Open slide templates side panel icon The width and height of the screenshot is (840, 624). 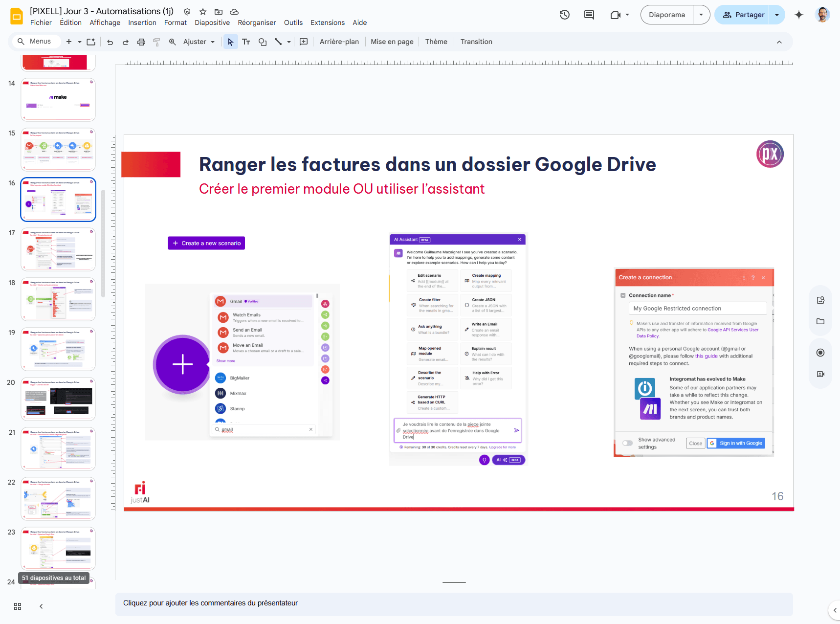(x=820, y=300)
